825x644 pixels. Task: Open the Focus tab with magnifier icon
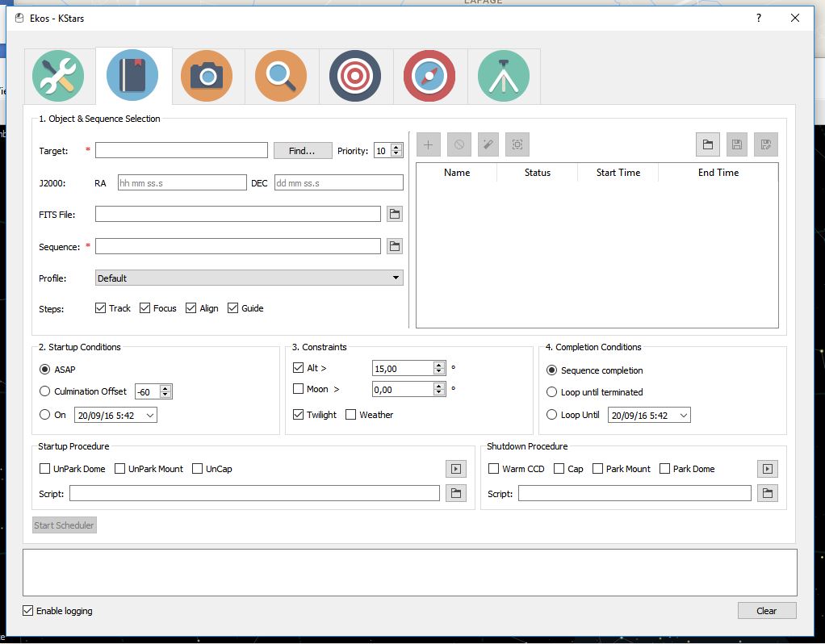[x=281, y=76]
